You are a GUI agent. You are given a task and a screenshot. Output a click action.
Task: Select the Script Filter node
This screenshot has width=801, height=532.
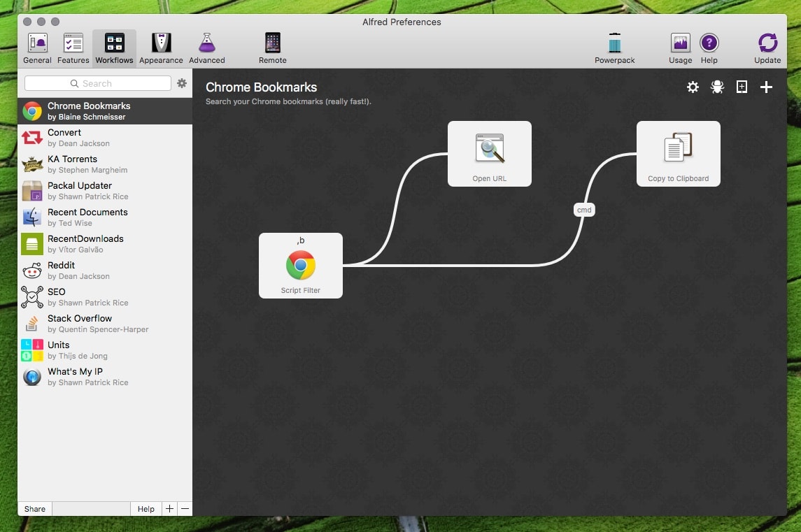[x=301, y=266]
